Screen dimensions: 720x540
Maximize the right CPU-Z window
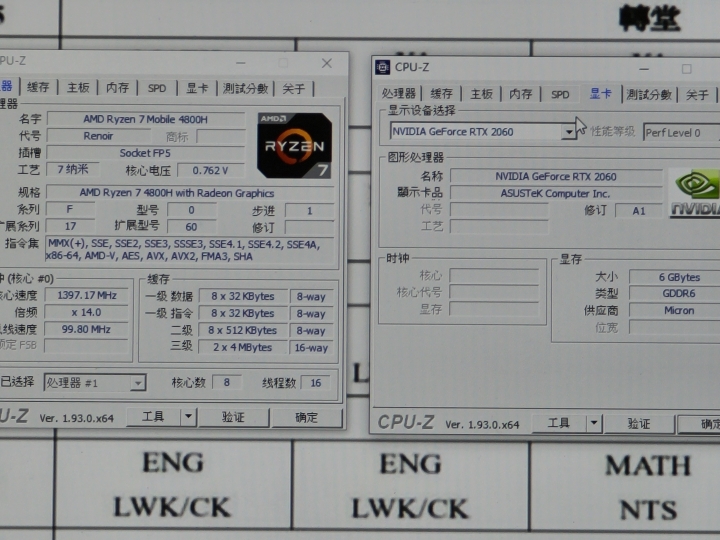click(x=686, y=69)
